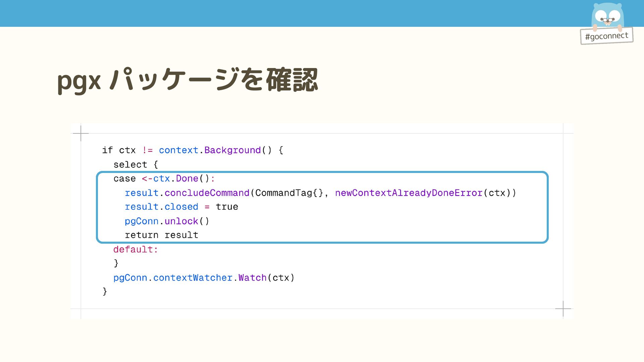Screen dimensions: 644x362
Task: Click the 'return result' statement
Action: pos(161,235)
